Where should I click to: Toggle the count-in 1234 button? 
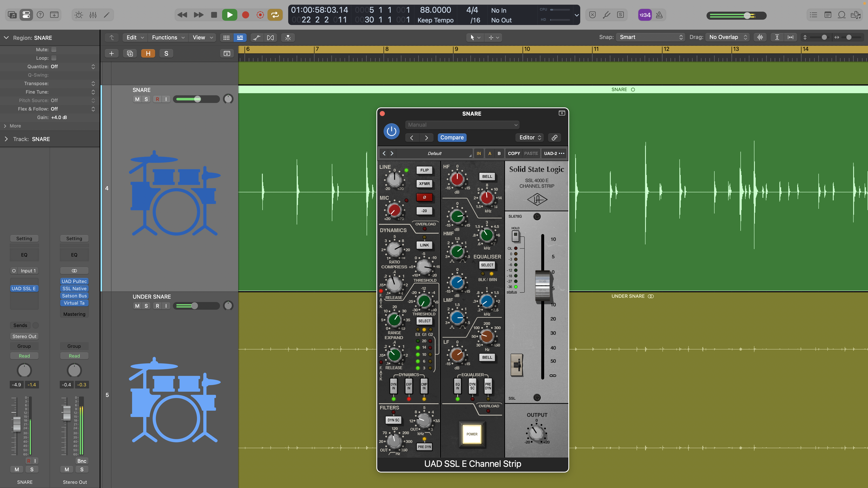point(645,15)
